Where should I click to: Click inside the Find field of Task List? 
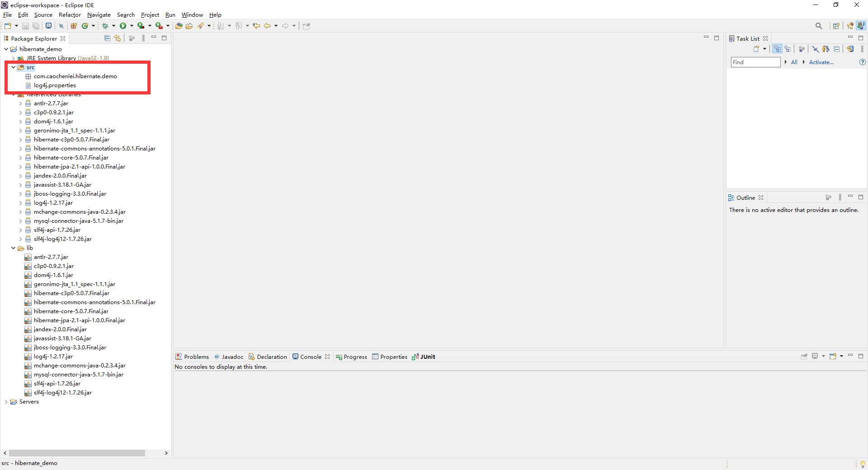pyautogui.click(x=755, y=62)
